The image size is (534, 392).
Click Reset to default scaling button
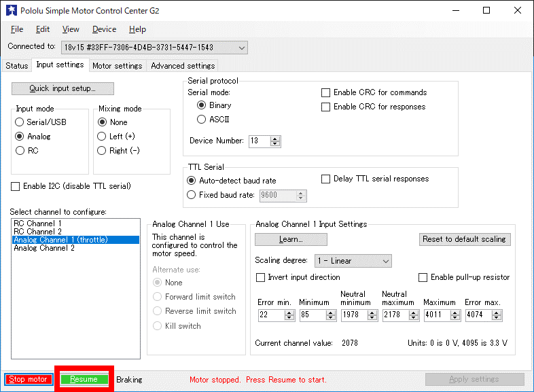465,239
